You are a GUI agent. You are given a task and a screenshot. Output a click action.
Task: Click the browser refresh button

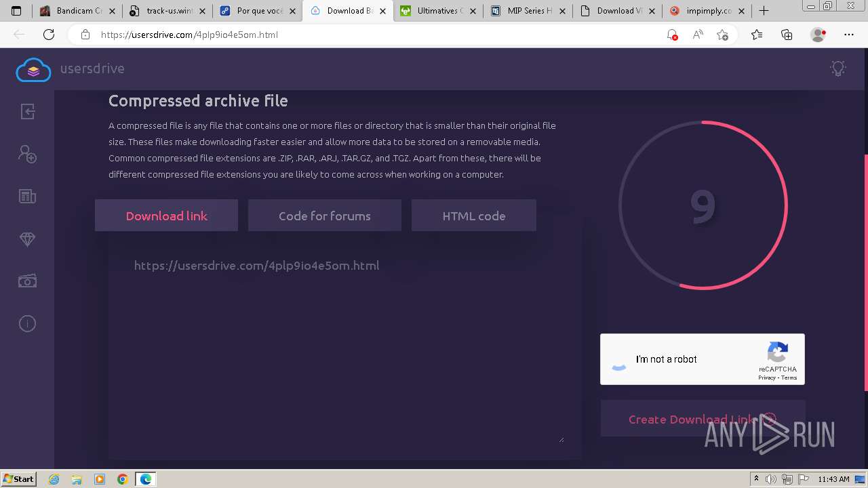click(x=49, y=35)
